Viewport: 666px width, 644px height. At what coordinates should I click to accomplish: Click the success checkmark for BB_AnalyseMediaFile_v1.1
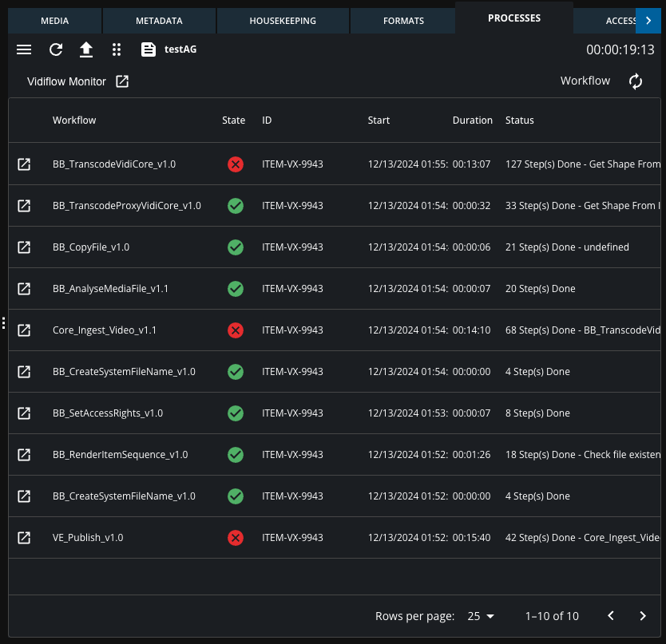point(235,288)
